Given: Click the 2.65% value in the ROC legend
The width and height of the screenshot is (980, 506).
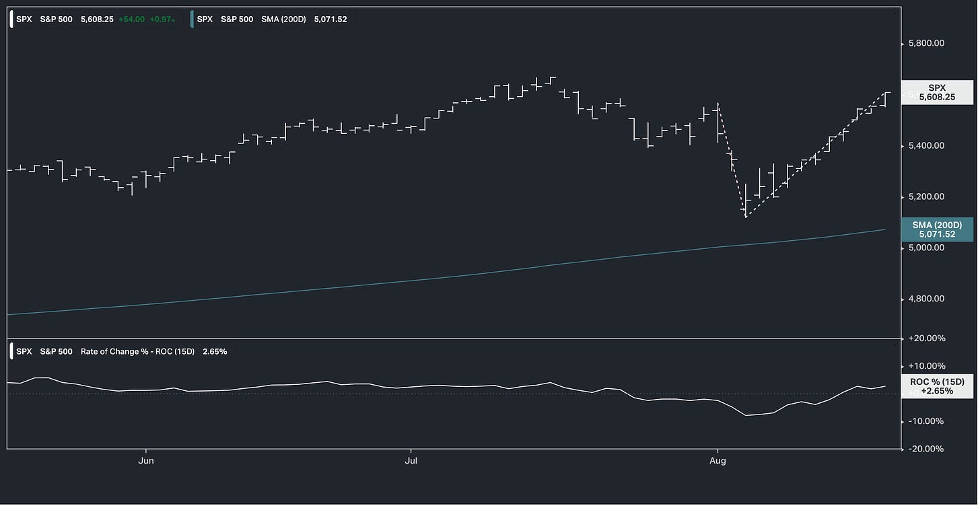Looking at the screenshot, I should coord(215,351).
